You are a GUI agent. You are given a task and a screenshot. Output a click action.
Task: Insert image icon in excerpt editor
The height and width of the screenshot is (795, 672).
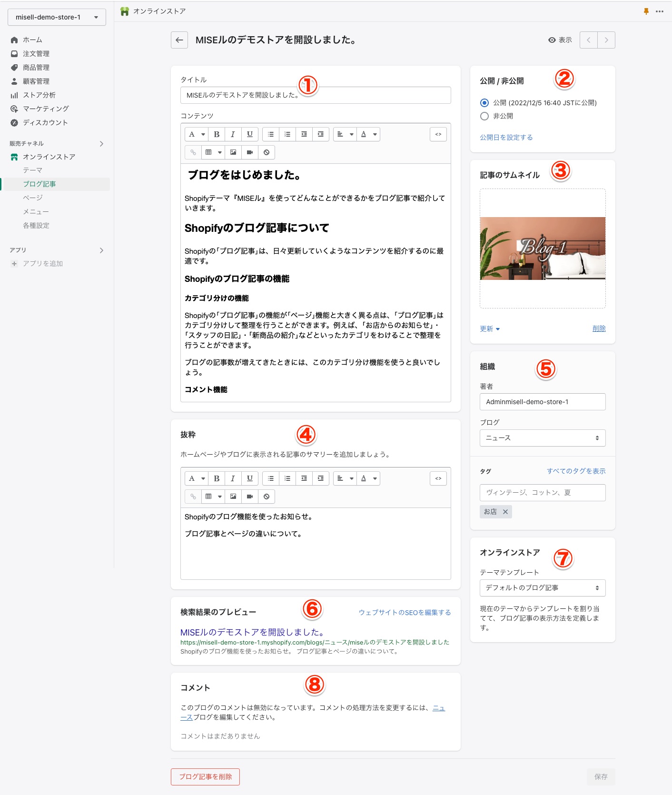[233, 497]
